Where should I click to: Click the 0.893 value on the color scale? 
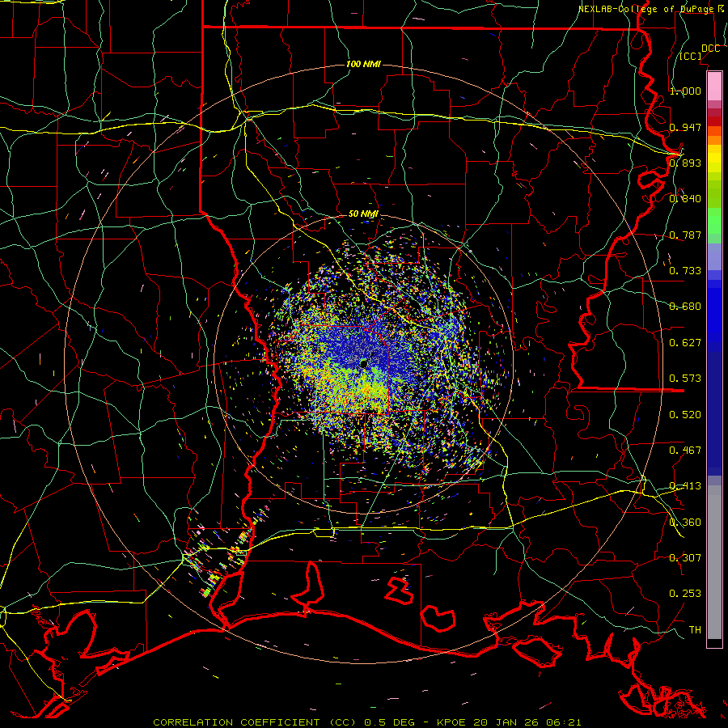click(685, 163)
